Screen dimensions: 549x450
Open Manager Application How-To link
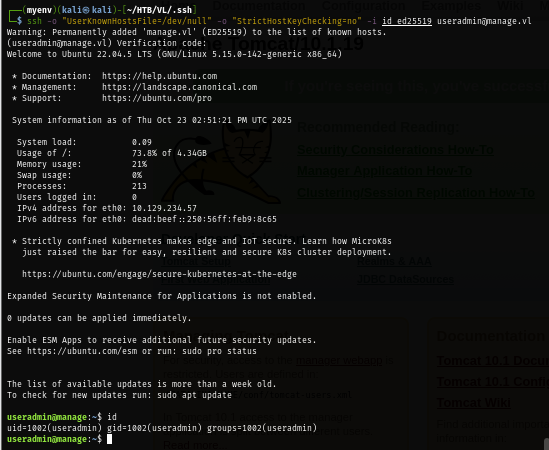pos(384,171)
